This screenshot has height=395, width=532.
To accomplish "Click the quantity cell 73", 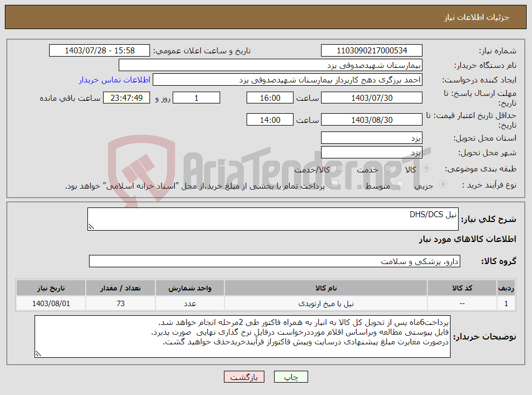I will [x=120, y=303].
